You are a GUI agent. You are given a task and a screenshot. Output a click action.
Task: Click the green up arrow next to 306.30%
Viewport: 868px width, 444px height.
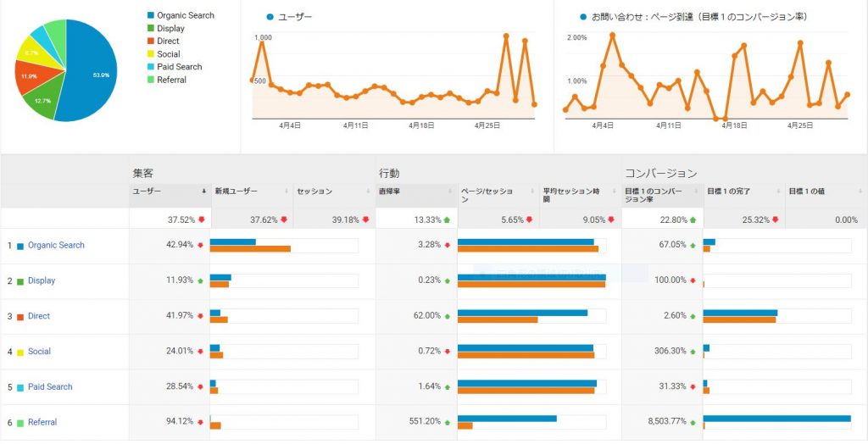pos(692,352)
